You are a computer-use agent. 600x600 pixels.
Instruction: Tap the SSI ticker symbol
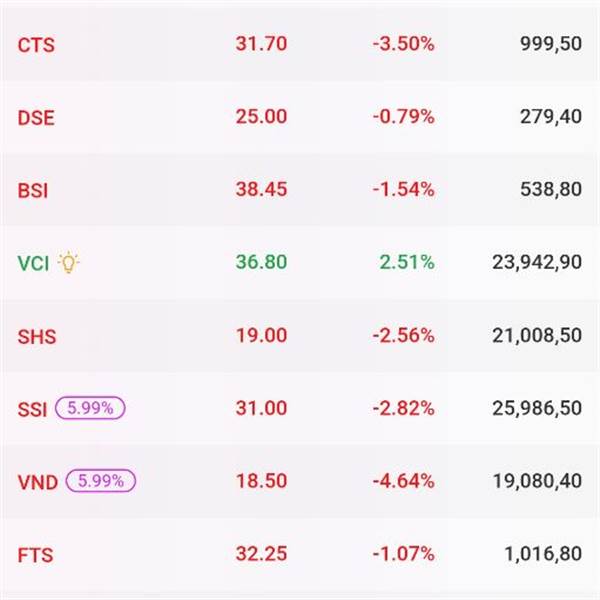33,409
